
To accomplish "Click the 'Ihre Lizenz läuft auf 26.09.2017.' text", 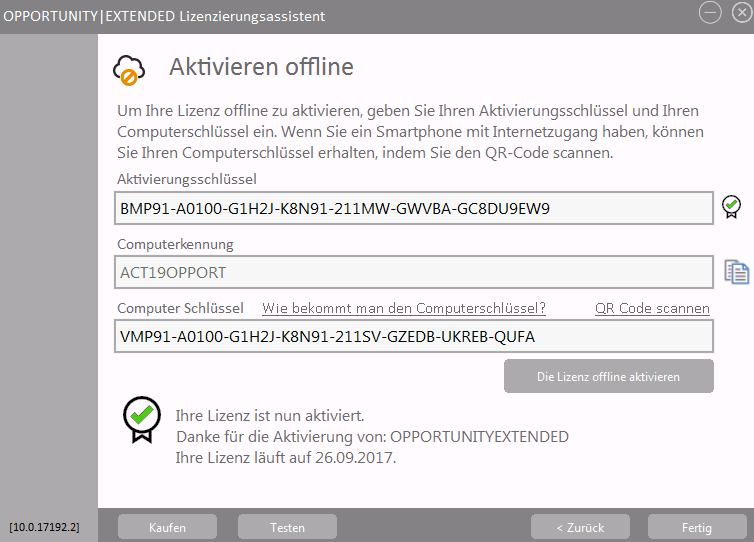I will [x=286, y=457].
